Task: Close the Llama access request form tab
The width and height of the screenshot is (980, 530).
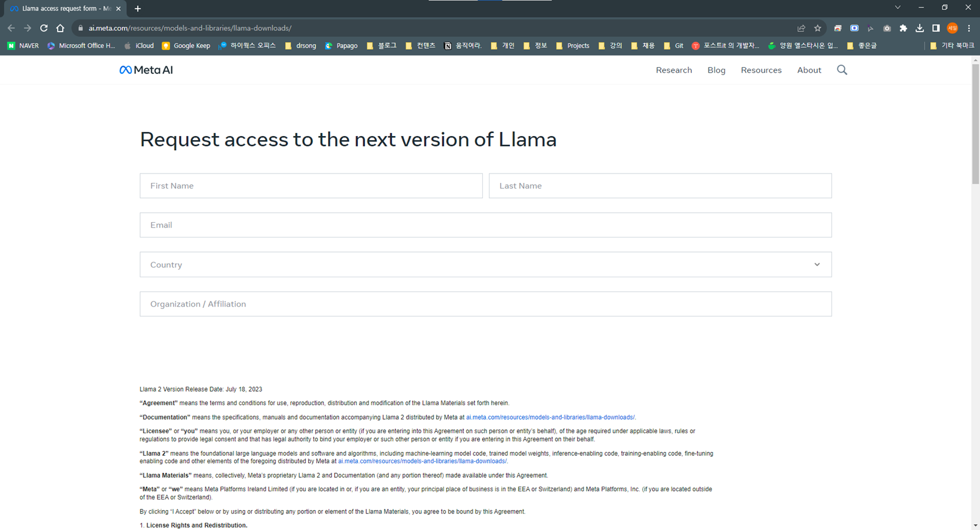Action: click(x=119, y=9)
